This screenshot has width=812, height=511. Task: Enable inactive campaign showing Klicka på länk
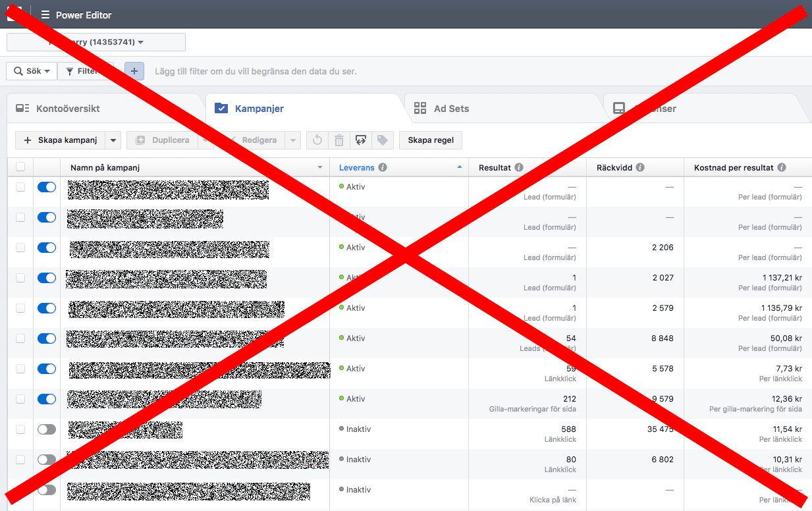point(47,490)
